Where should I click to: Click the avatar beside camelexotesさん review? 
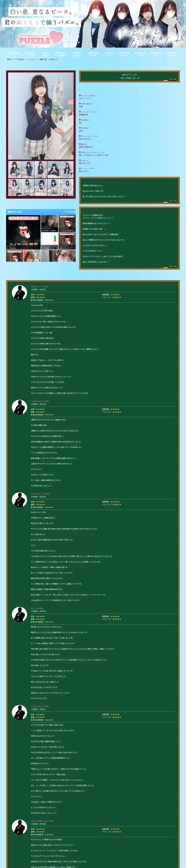[x=19, y=500]
